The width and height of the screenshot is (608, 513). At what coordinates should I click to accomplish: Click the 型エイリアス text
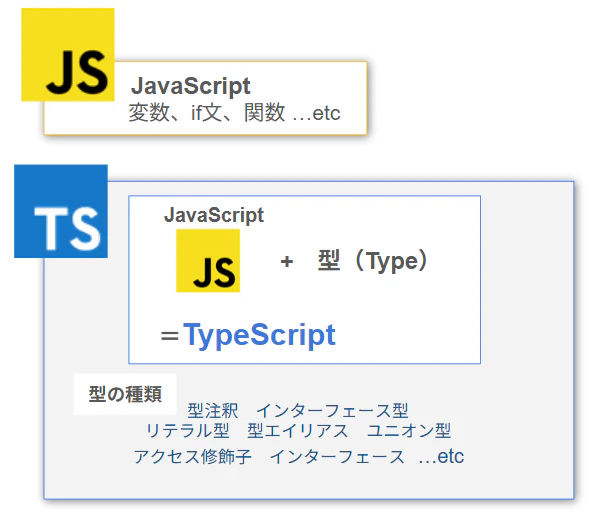click(297, 431)
